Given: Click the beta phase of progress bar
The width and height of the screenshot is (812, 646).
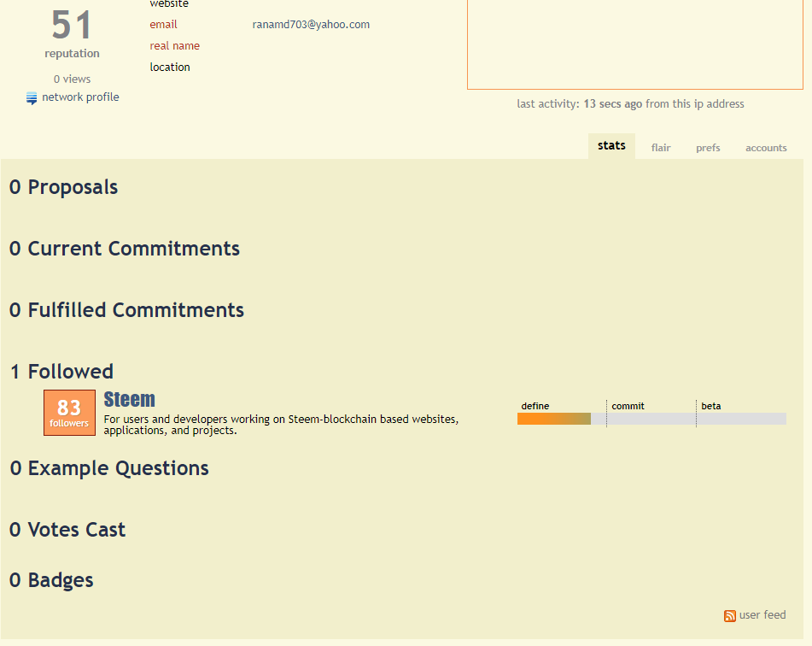Looking at the screenshot, I should click(742, 419).
